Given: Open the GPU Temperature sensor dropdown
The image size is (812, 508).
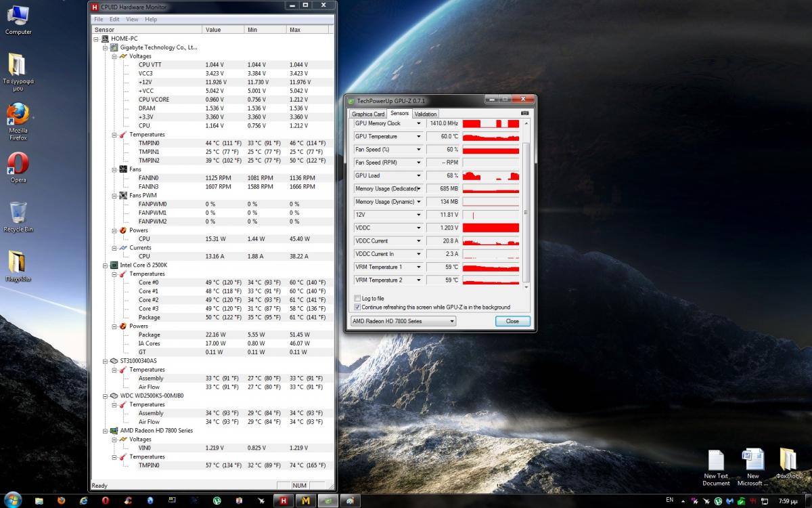Looking at the screenshot, I should point(419,136).
